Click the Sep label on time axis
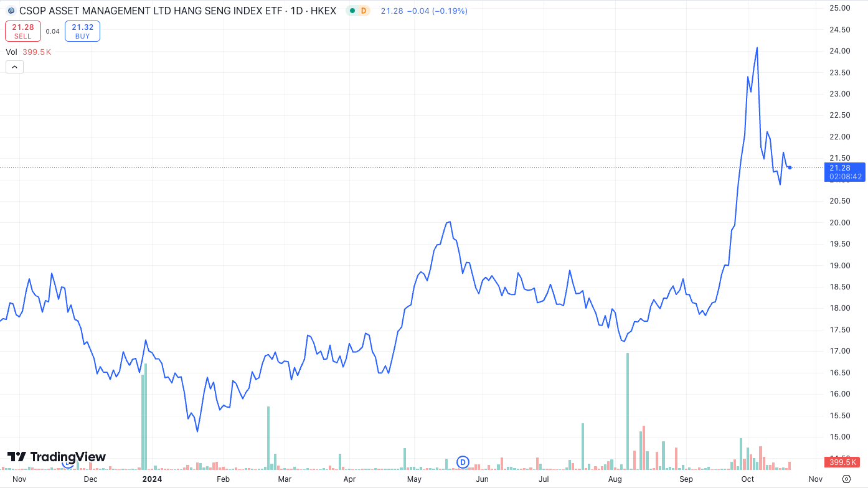Image resolution: width=868 pixels, height=488 pixels. click(x=686, y=479)
